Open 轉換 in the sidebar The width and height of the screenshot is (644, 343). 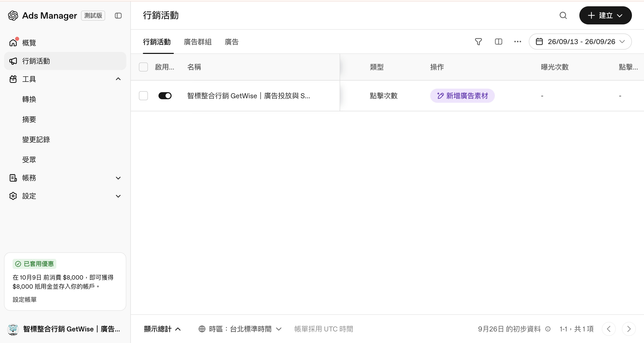click(29, 99)
